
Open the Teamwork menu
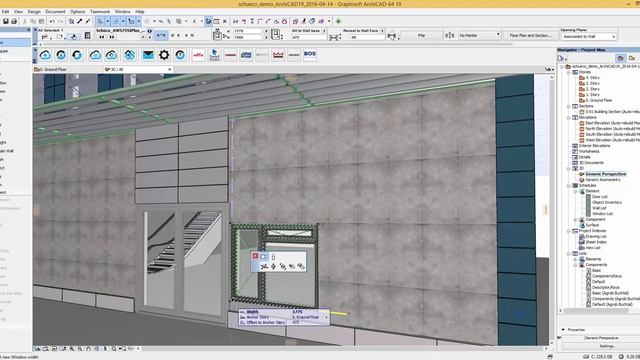click(x=100, y=12)
